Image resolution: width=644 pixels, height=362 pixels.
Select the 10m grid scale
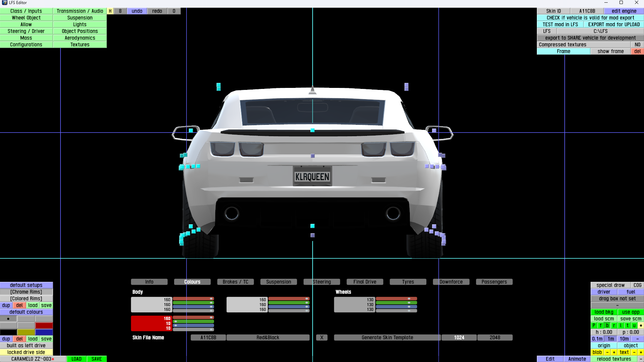click(x=624, y=339)
